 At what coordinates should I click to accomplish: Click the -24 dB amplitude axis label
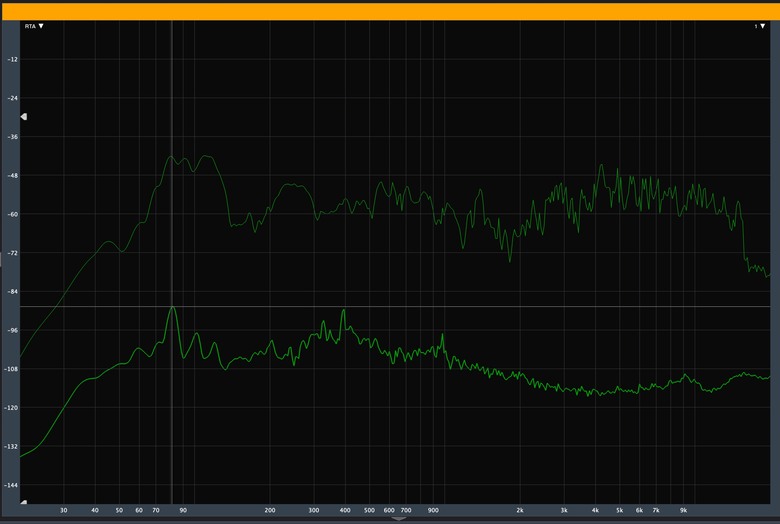click(x=12, y=98)
